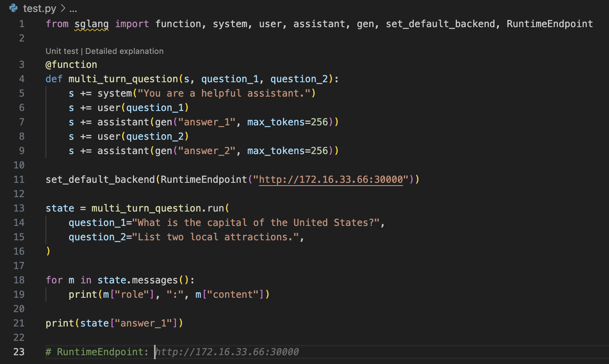Image resolution: width=609 pixels, height=364 pixels.
Task: Click the "answer_1" string in gen call on line 7
Action: [207, 122]
